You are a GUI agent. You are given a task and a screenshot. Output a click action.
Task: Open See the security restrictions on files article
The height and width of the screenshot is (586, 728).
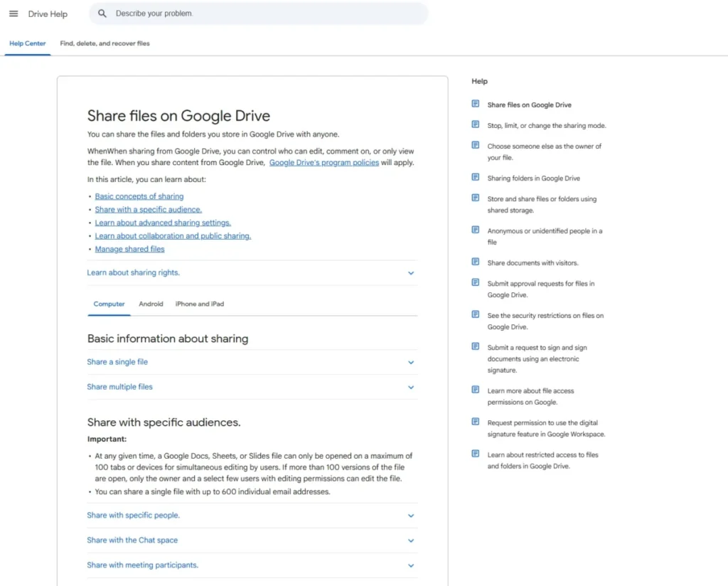pos(545,321)
